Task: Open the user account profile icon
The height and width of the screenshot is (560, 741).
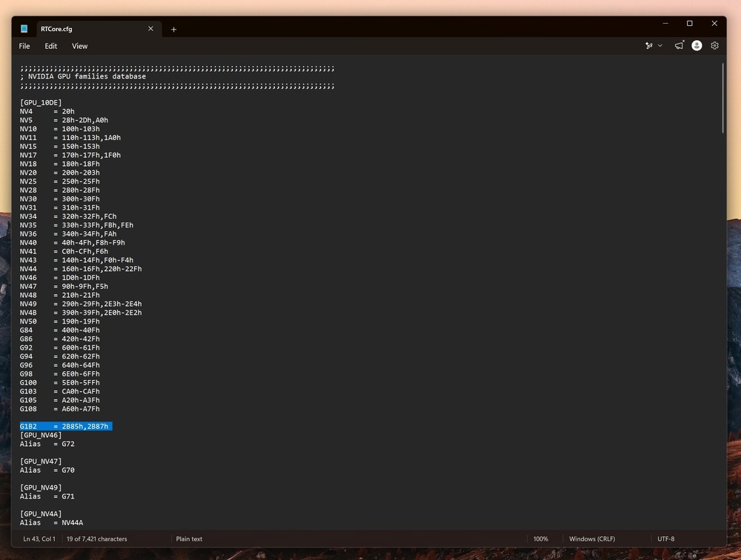Action: 697,45
